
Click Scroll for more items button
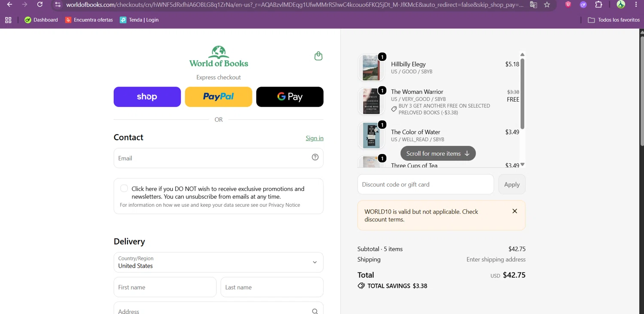pos(438,154)
